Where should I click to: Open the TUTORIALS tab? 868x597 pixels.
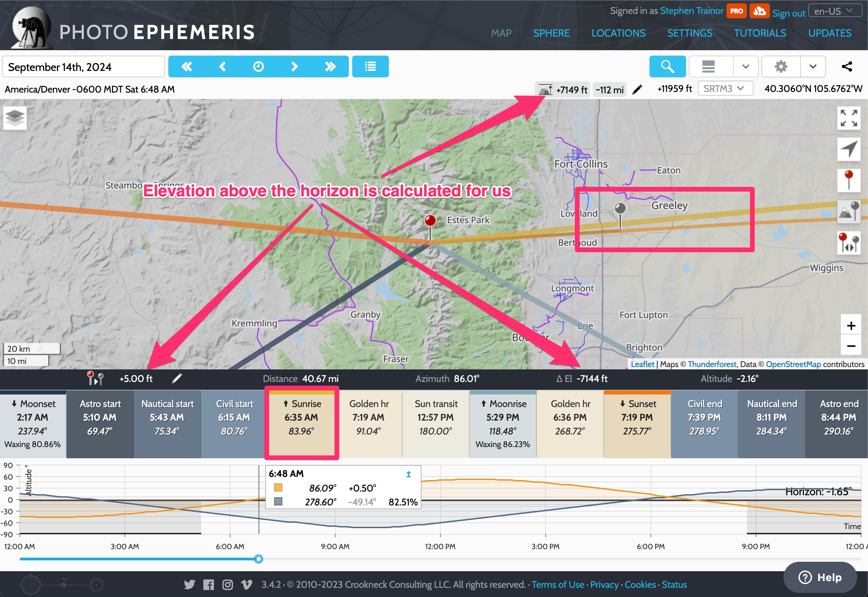tap(760, 33)
